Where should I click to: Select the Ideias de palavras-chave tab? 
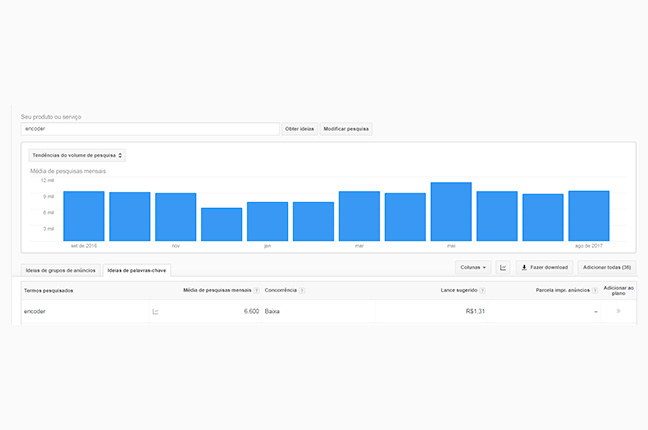(x=137, y=270)
